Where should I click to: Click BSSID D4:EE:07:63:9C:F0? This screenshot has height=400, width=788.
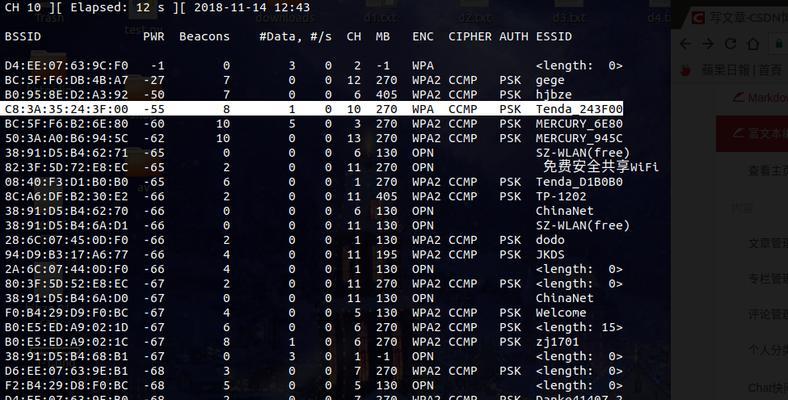pyautogui.click(x=66, y=66)
